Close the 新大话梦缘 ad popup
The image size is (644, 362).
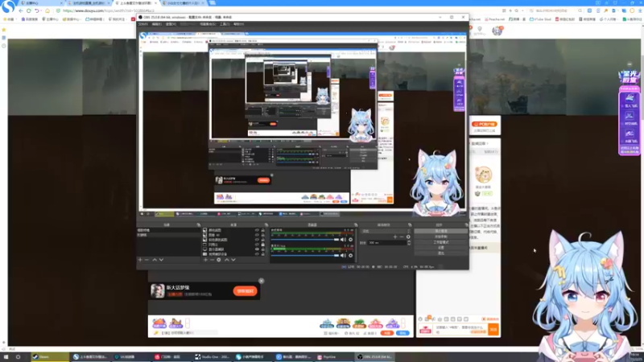click(x=261, y=281)
